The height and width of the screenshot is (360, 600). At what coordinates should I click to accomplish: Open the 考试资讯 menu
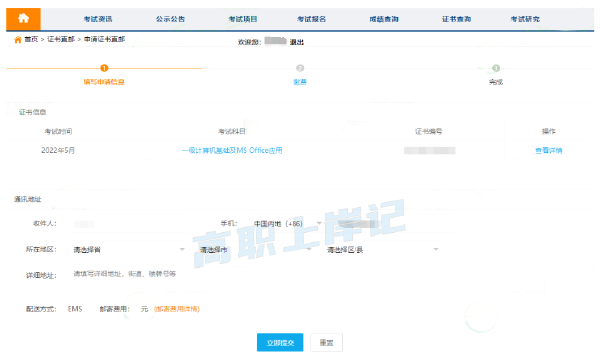tap(98, 19)
